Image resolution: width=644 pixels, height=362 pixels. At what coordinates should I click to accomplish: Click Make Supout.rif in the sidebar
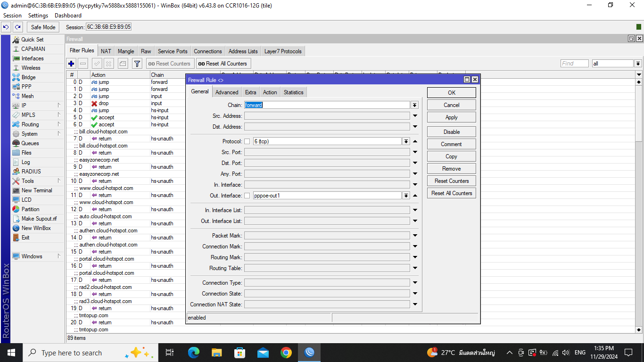coord(39,219)
